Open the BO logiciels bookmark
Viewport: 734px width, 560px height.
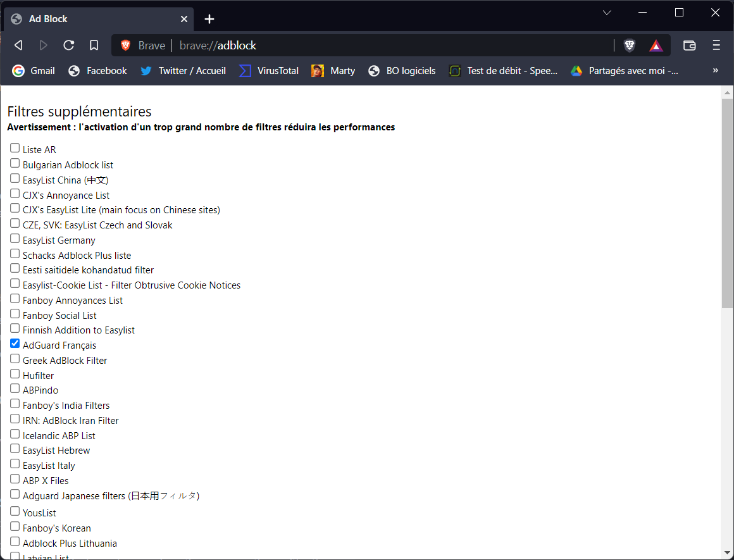click(x=402, y=71)
